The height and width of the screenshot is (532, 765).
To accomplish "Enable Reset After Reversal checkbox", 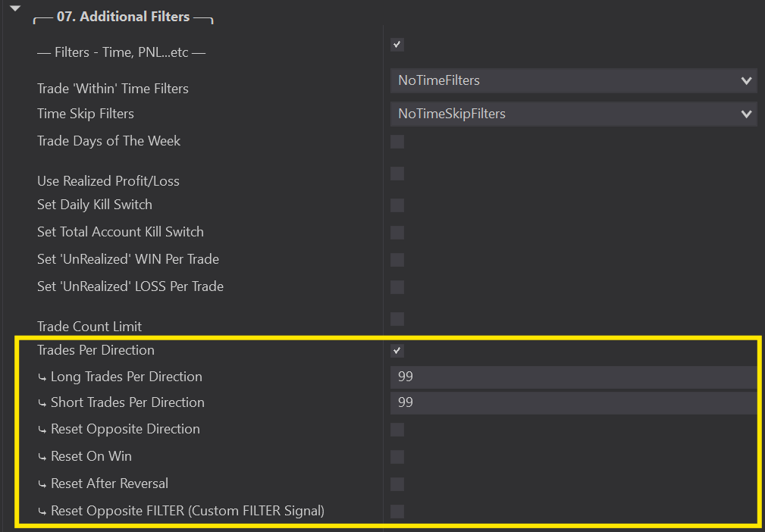I will 397,484.
